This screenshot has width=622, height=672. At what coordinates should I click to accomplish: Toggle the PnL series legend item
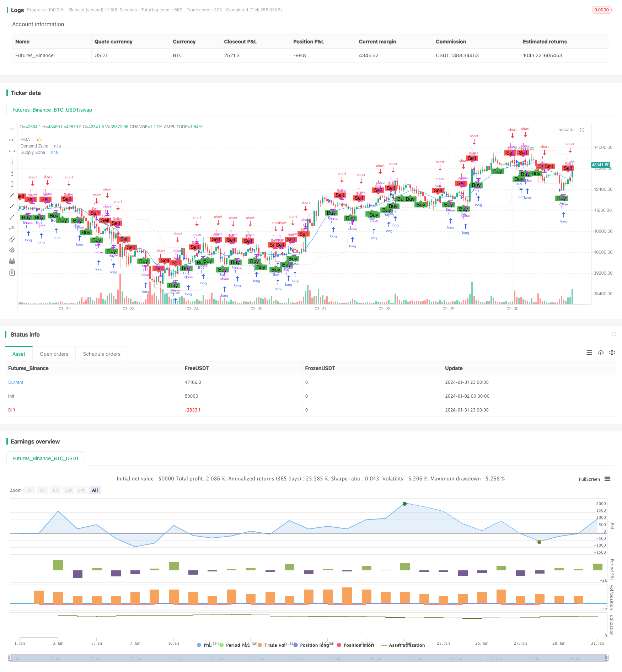click(204, 645)
